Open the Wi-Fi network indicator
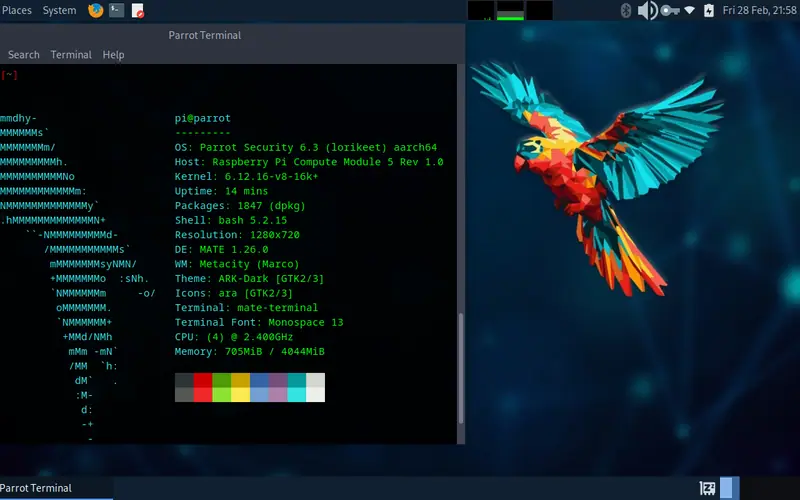The width and height of the screenshot is (800, 500). 689,10
